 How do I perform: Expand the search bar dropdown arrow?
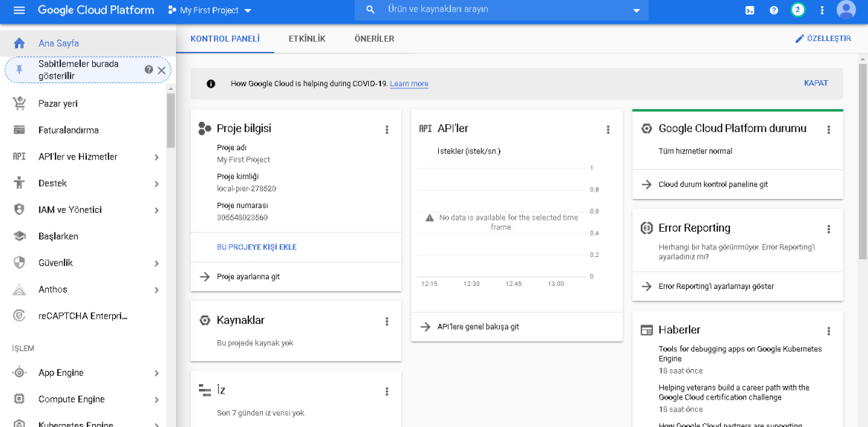(636, 11)
